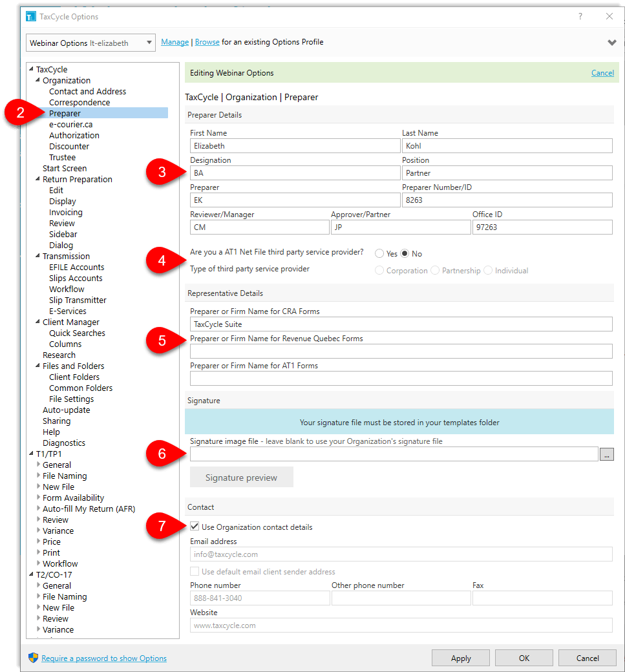
Task: Go to the Authorization options
Action: point(74,136)
